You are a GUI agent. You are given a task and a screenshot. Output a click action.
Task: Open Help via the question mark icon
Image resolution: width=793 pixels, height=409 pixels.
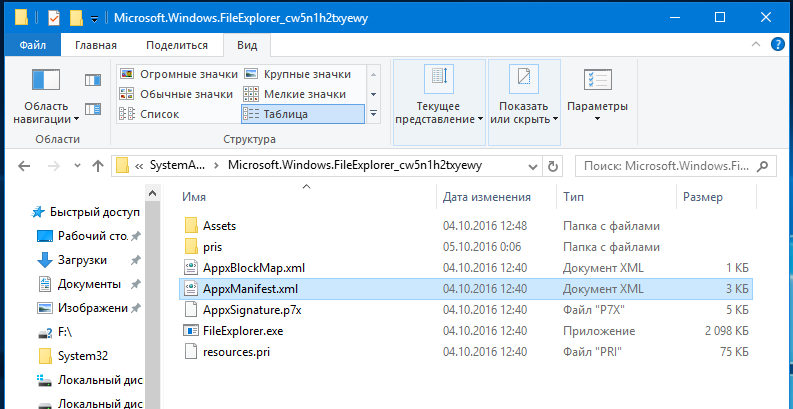[x=777, y=44]
